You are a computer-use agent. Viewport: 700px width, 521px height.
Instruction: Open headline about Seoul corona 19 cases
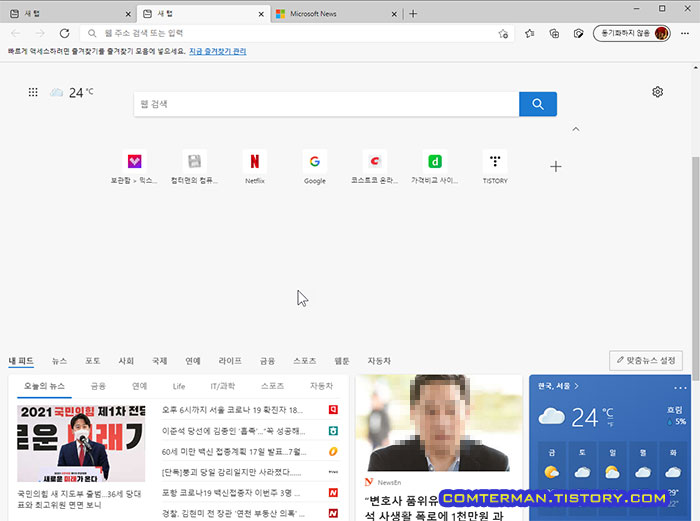tap(232, 410)
